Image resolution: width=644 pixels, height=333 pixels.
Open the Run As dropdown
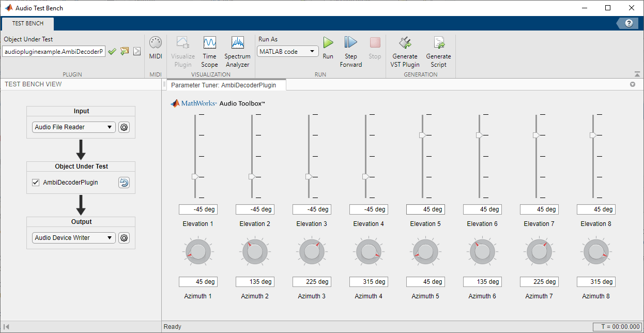click(x=288, y=52)
